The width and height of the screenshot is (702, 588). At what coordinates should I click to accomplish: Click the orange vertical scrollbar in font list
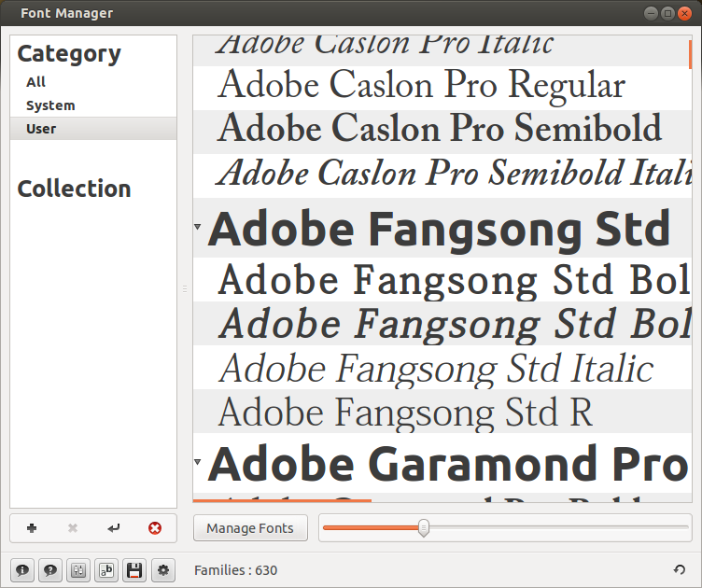tap(691, 53)
